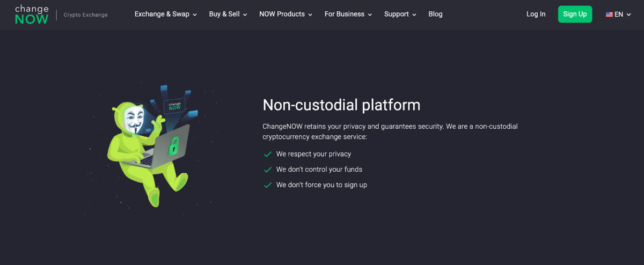Expand the For Business dropdown
Viewport: 644px width, 265px height.
tap(348, 14)
